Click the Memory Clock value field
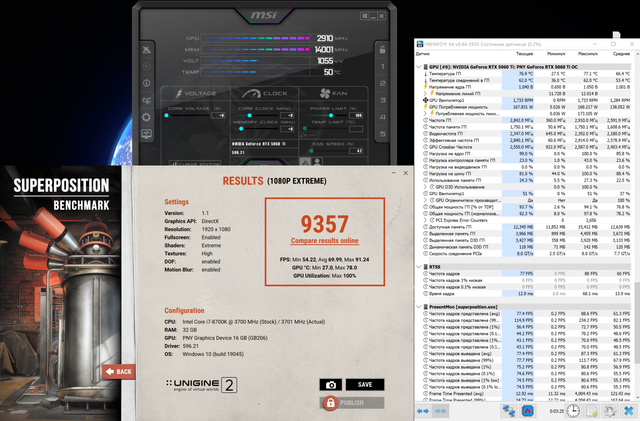The image size is (640, 421). tap(288, 129)
